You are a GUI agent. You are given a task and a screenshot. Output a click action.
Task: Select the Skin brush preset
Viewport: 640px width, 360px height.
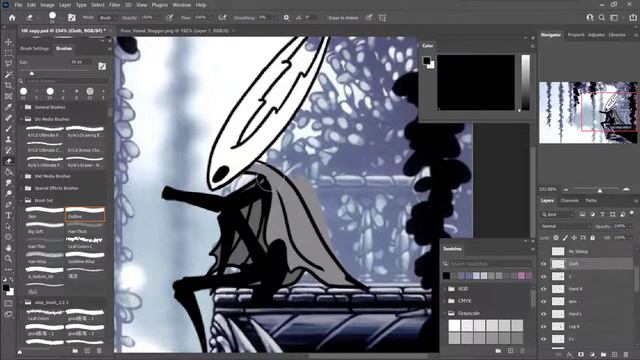click(44, 213)
